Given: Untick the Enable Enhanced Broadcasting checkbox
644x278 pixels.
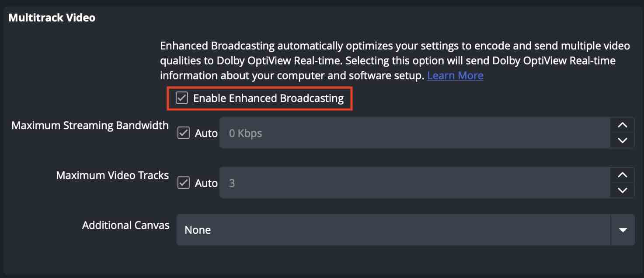Looking at the screenshot, I should click(x=182, y=98).
